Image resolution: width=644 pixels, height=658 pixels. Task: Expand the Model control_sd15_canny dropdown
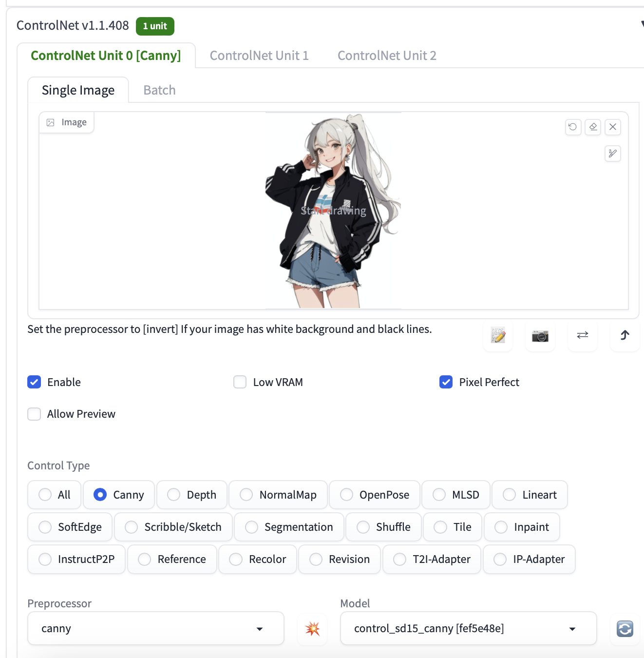(468, 629)
